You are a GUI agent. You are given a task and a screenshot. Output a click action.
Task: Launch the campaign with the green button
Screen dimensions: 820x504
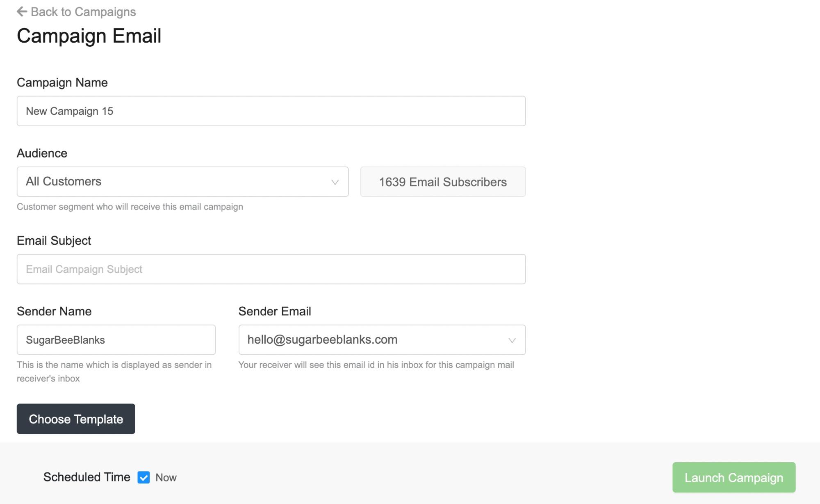734,477
